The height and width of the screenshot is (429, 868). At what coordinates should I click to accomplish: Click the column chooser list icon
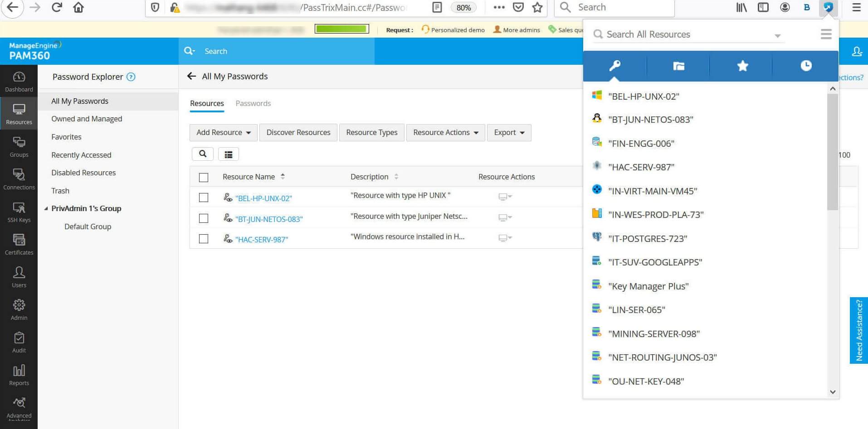(229, 154)
